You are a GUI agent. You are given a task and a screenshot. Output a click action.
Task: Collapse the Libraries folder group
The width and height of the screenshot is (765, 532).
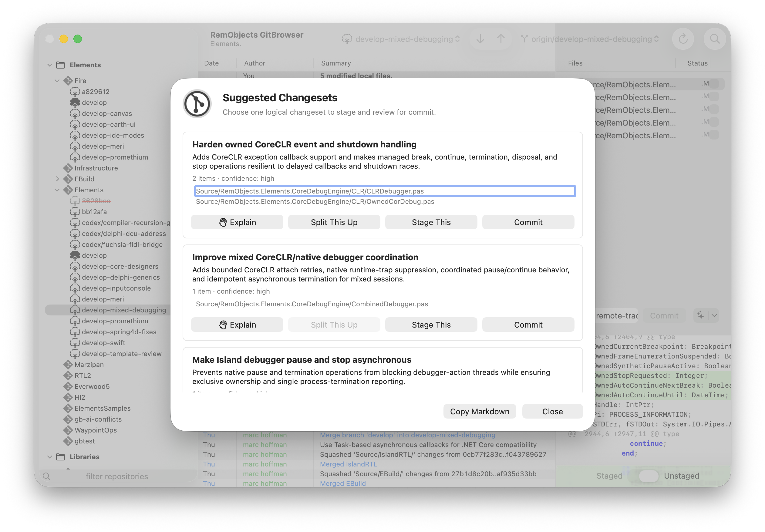pos(50,457)
